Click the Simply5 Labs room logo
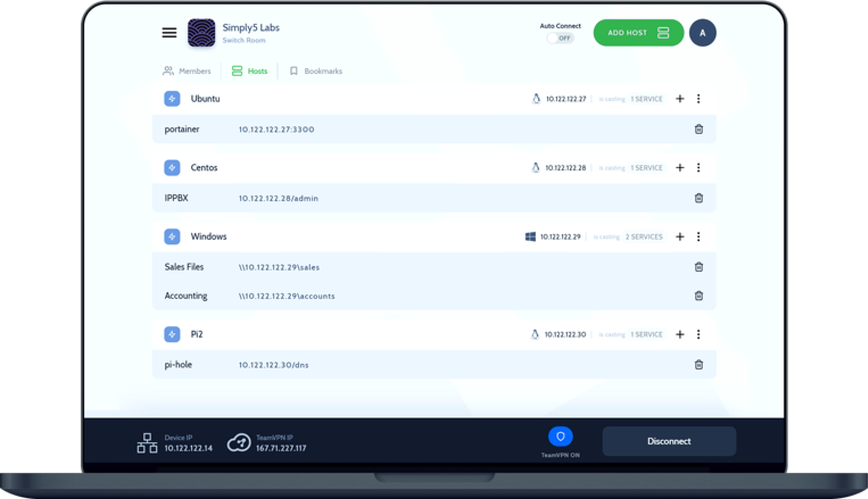The image size is (868, 499). [x=202, y=32]
